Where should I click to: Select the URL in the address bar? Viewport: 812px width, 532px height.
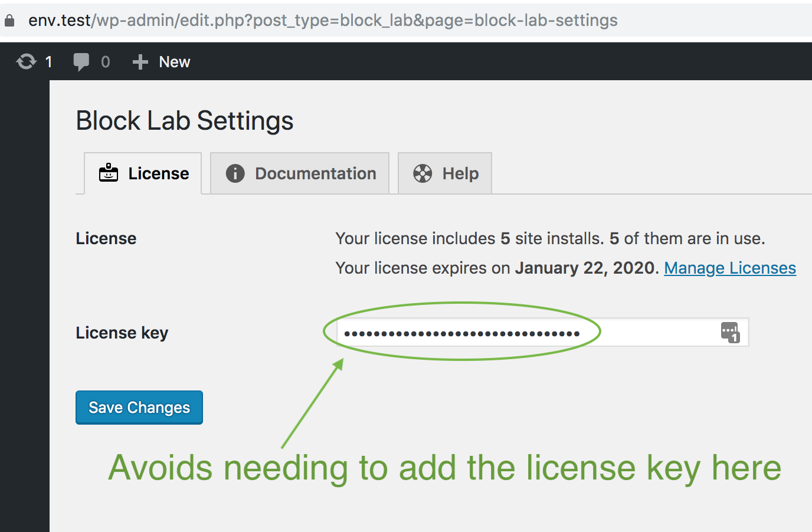(x=322, y=19)
